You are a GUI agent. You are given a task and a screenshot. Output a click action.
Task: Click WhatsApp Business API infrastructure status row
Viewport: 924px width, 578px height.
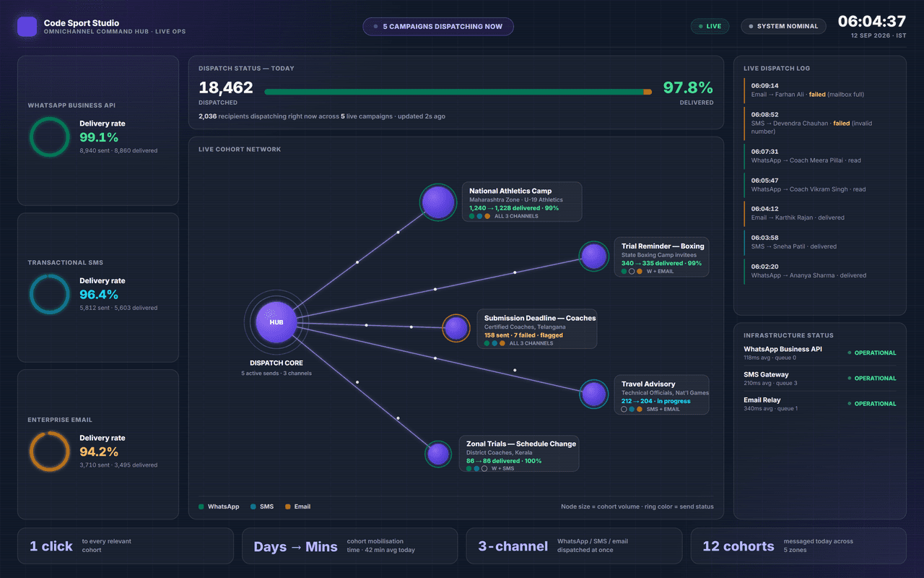point(820,353)
